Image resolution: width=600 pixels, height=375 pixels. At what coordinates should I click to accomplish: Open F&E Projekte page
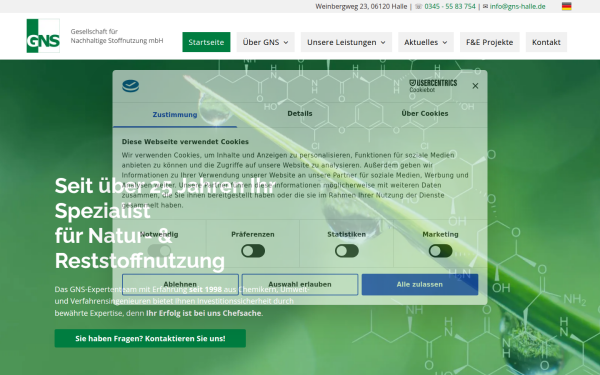pos(489,42)
